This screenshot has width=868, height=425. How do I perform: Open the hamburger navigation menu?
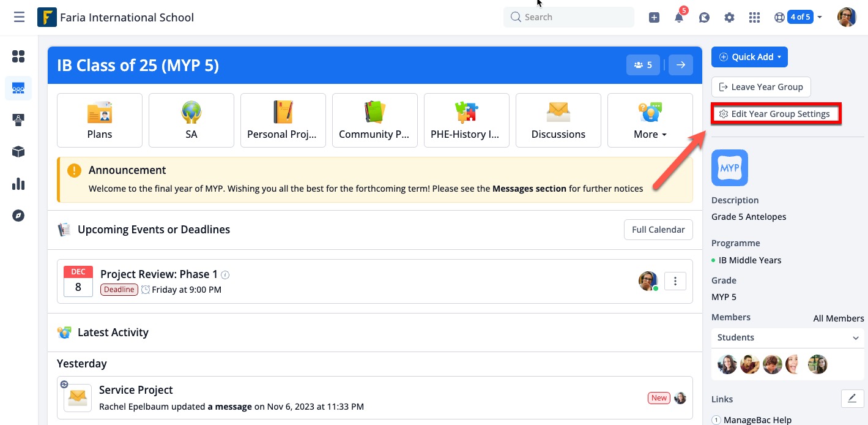tap(19, 17)
